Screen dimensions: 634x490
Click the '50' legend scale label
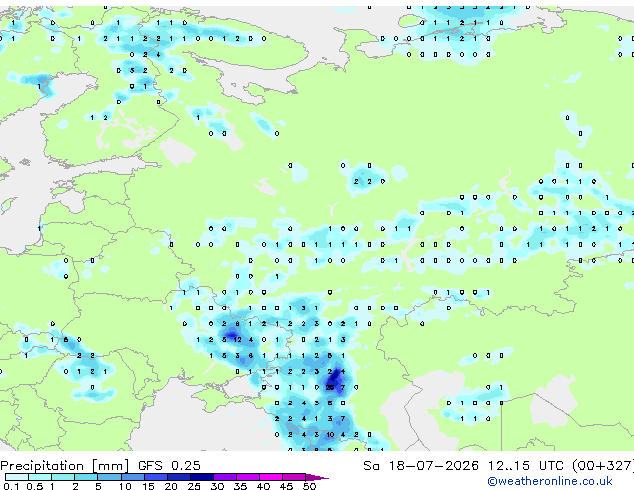309,486
